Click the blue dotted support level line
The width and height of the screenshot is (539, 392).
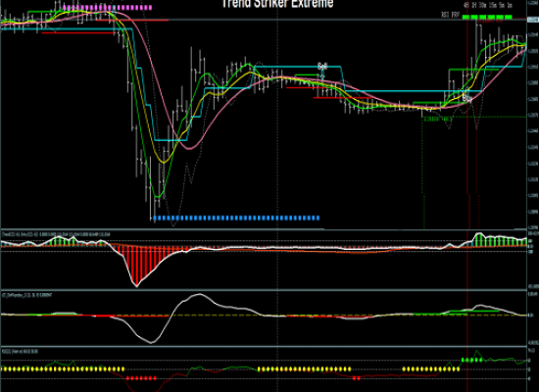(236, 218)
